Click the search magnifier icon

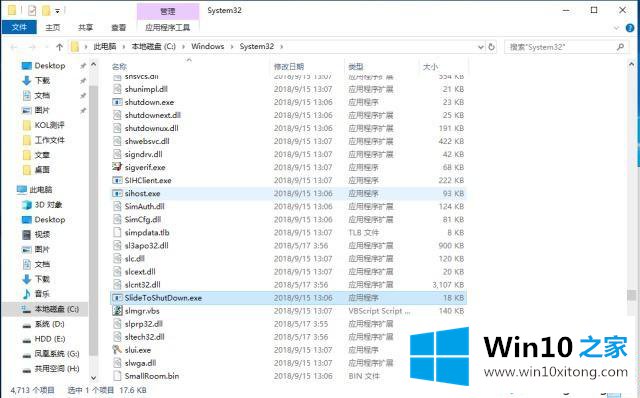pos(620,47)
